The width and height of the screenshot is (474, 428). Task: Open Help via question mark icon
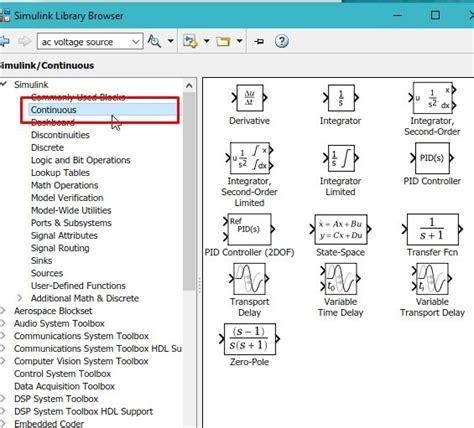point(282,41)
